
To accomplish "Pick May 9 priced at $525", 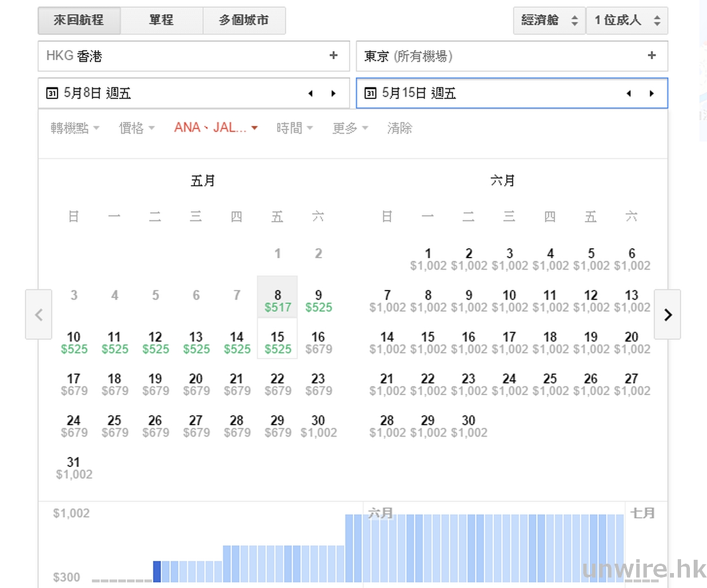I will coord(318,301).
